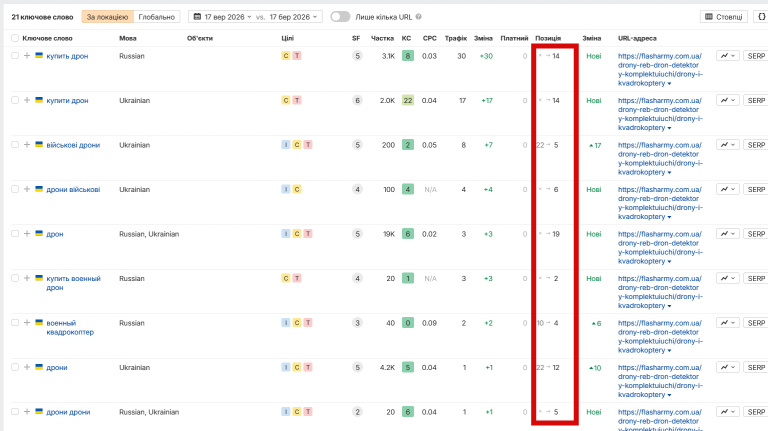Image resolution: width=768 pixels, height=431 pixels.
Task: Check the box for дрони військові
Action: point(15,190)
